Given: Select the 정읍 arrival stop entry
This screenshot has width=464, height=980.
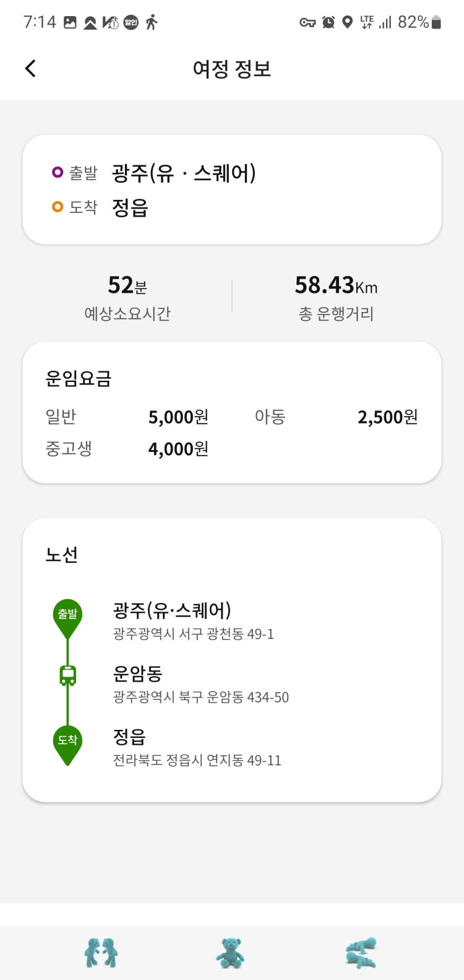Looking at the screenshot, I should 197,747.
